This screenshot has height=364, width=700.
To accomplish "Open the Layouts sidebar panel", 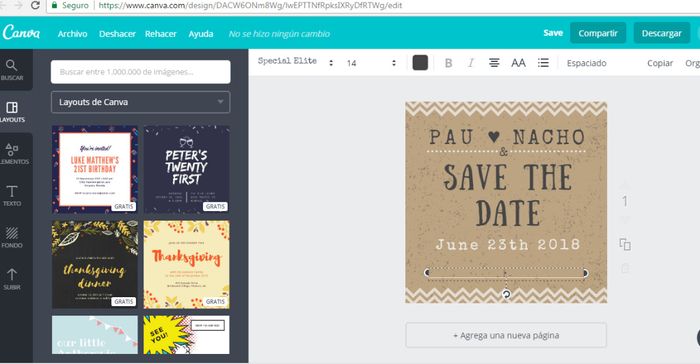I will click(12, 112).
